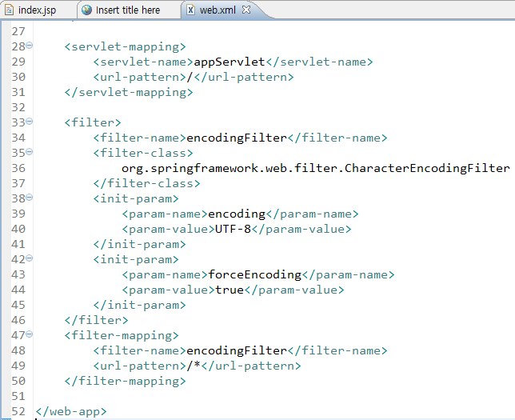
Task: Click opening filter-mapping tag on line 47
Action: pyautogui.click(x=122, y=335)
